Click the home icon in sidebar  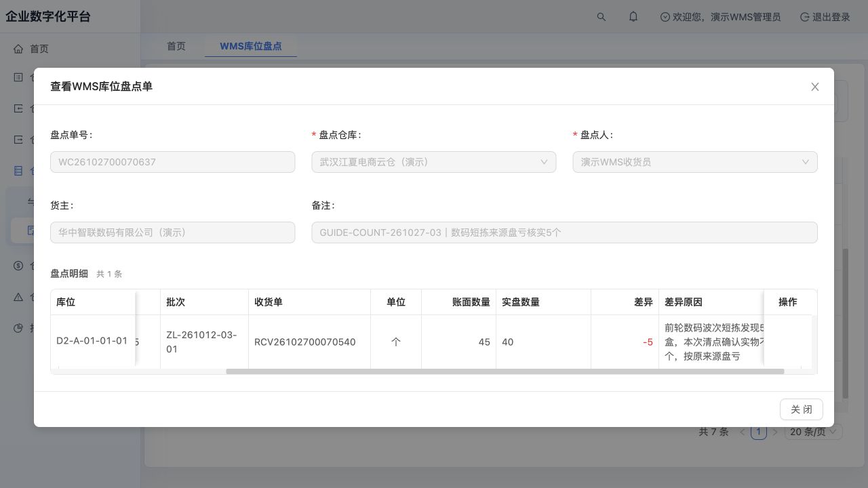(18, 49)
